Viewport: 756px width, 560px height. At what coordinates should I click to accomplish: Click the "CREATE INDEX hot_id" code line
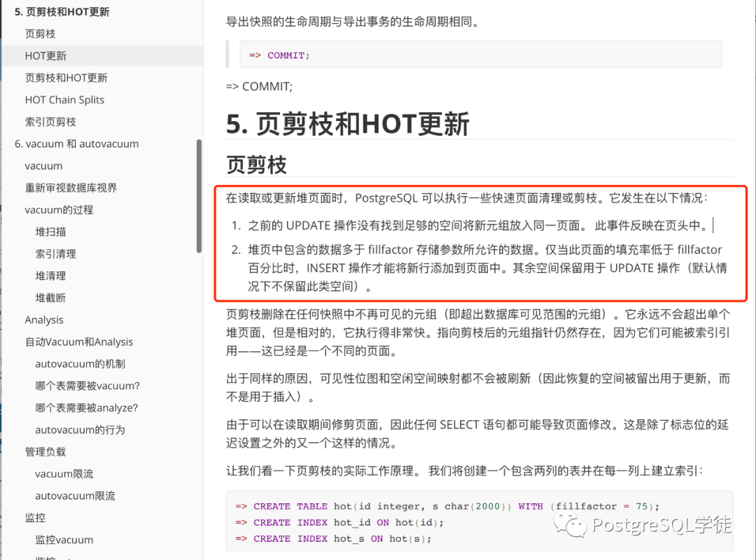click(339, 522)
